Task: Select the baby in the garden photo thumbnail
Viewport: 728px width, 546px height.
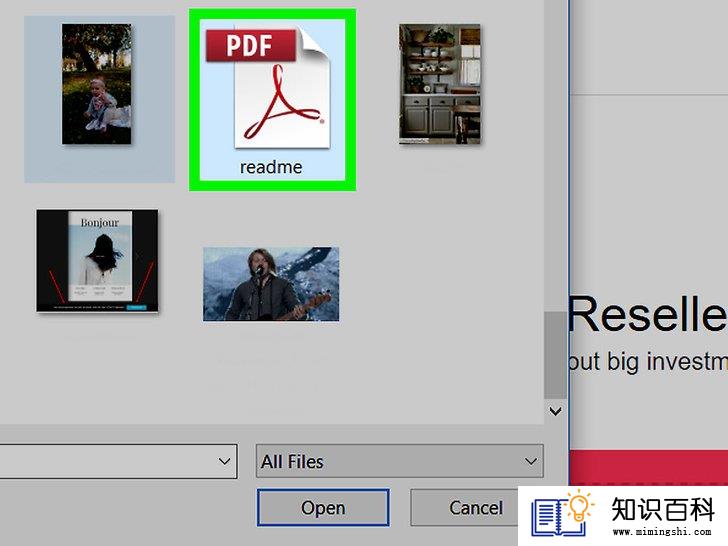Action: point(97,84)
